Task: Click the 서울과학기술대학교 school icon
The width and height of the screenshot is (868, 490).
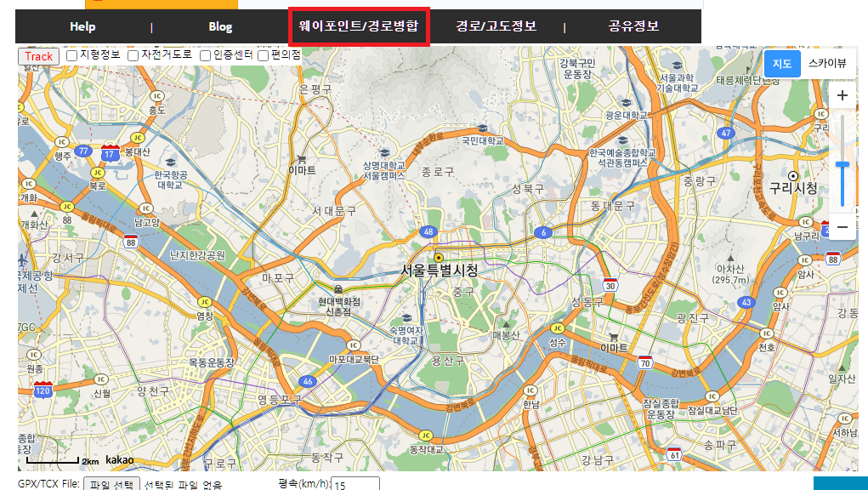Action: point(677,66)
